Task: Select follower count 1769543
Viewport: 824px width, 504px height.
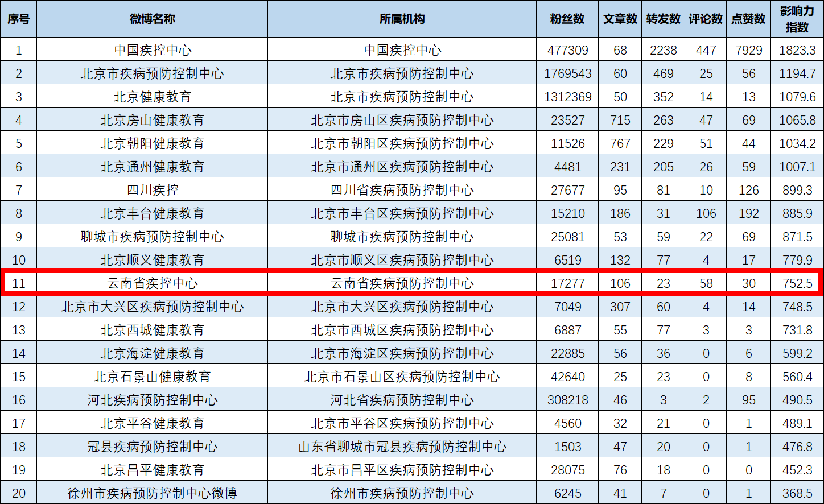Action: (567, 73)
